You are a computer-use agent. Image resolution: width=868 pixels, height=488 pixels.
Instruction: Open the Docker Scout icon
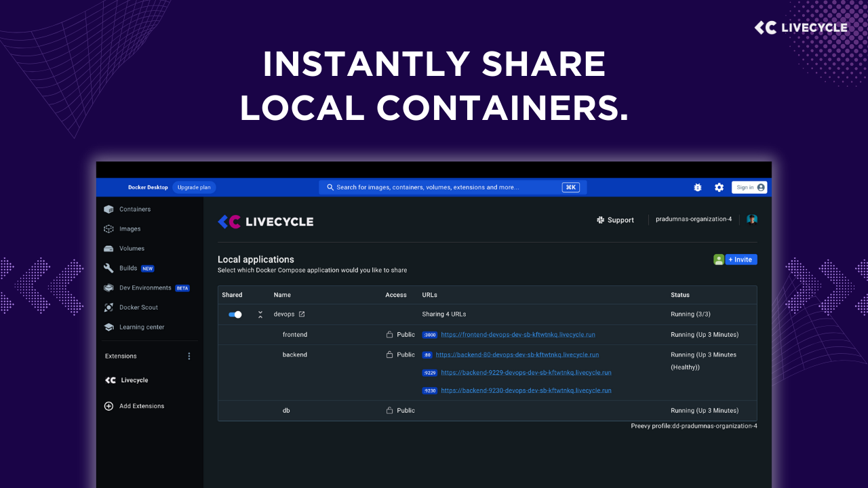108,308
